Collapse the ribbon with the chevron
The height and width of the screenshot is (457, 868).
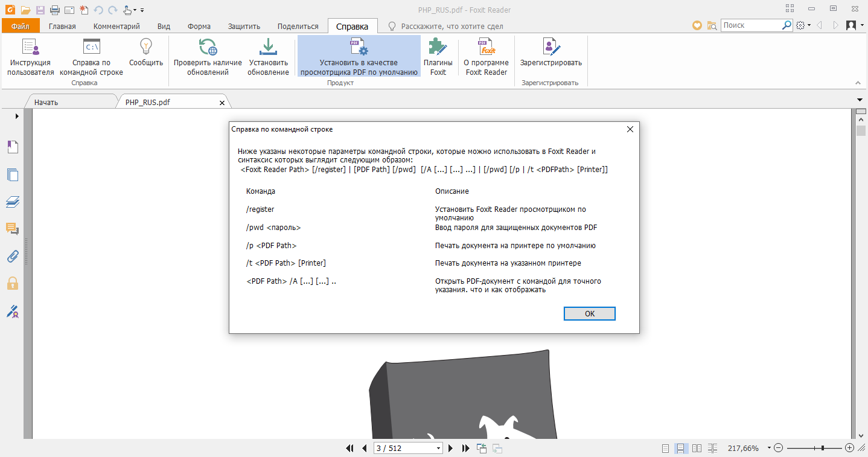tap(857, 83)
